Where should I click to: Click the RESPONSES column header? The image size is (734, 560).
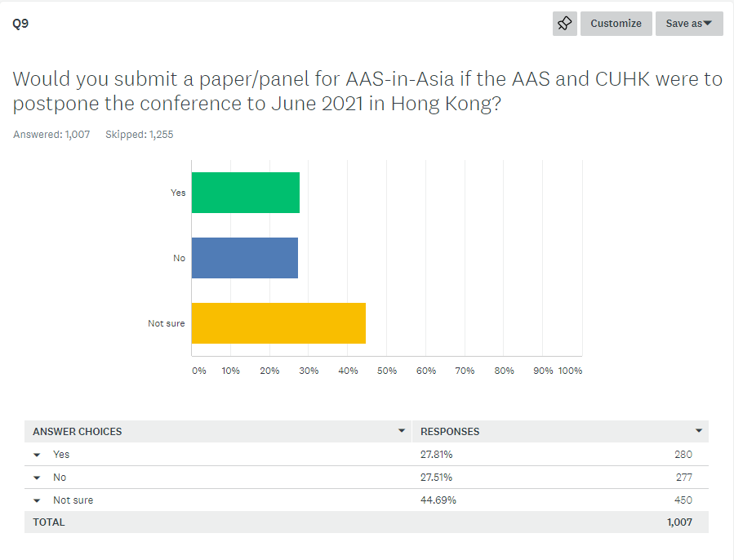tap(450, 432)
